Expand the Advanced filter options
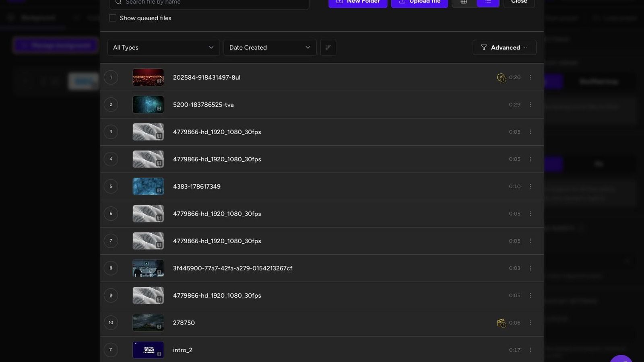644x362 pixels. click(504, 47)
